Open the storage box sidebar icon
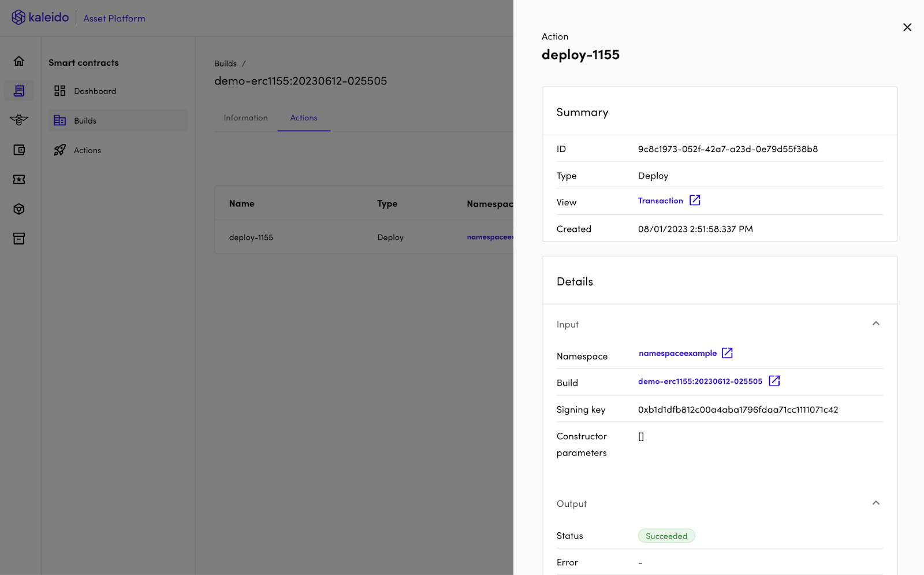This screenshot has height=575, width=924. (x=18, y=238)
